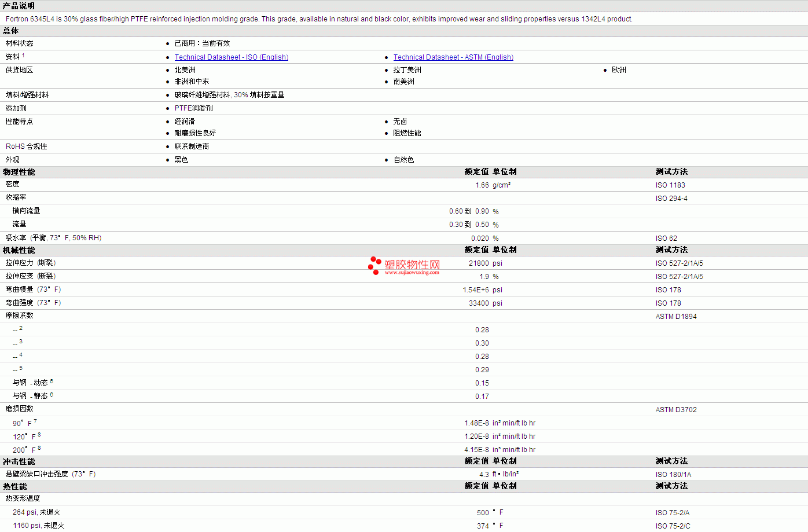Click the "添加剂" row label
The width and height of the screenshot is (808, 532).
point(16,108)
